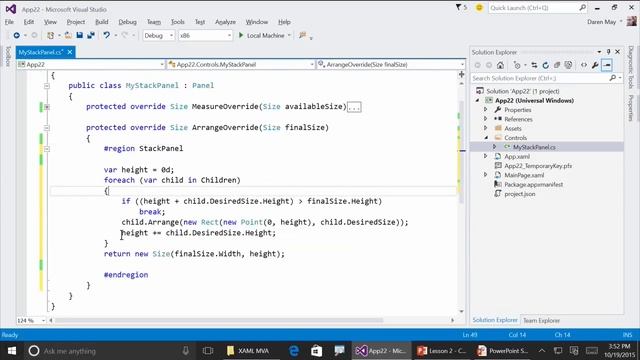
Task: Expand the collapsed MeasureOverride method
Action: click(x=47, y=107)
